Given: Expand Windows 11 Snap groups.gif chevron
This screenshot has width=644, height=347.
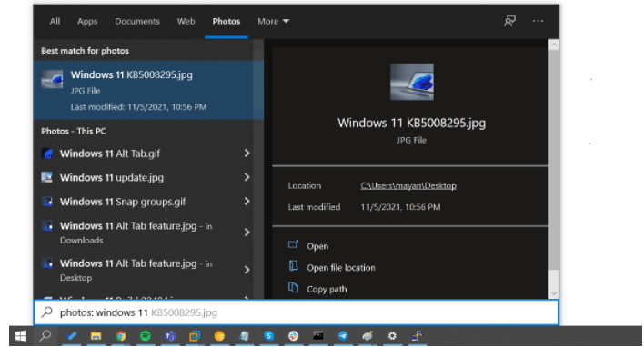Looking at the screenshot, I should [x=247, y=202].
